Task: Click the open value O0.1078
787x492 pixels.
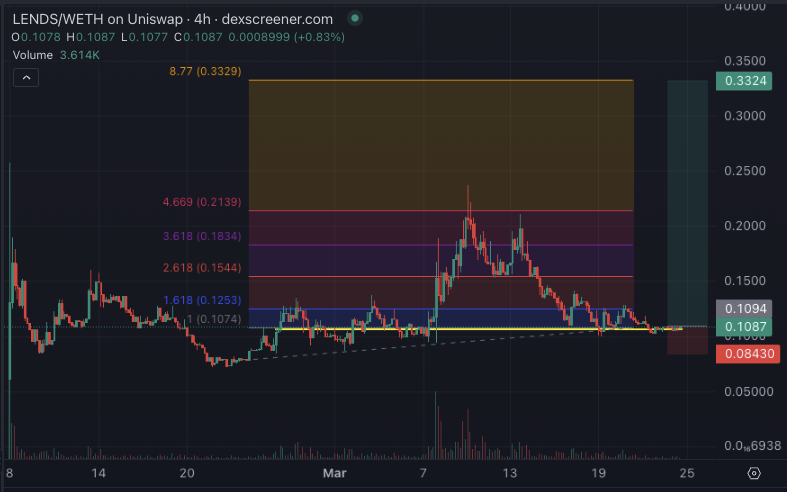Action: click(36, 37)
